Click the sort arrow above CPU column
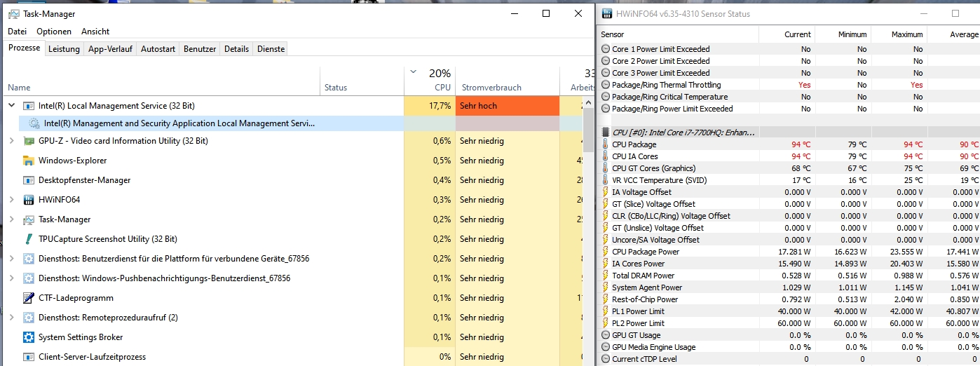980x366 pixels. point(413,72)
